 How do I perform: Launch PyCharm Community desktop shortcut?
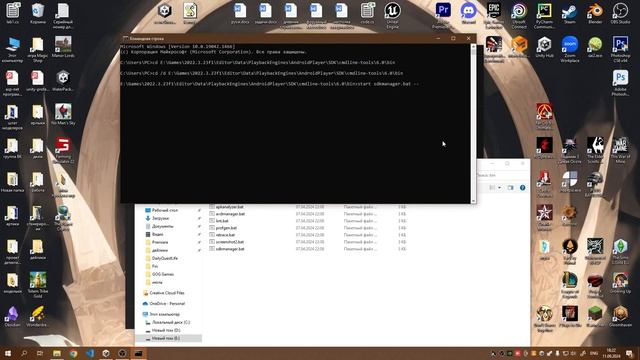click(x=544, y=16)
